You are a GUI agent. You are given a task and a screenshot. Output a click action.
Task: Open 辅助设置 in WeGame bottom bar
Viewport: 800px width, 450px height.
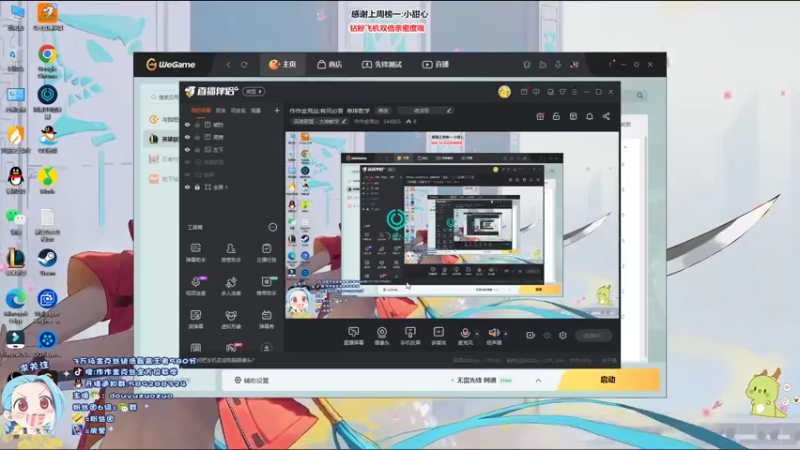tap(252, 381)
